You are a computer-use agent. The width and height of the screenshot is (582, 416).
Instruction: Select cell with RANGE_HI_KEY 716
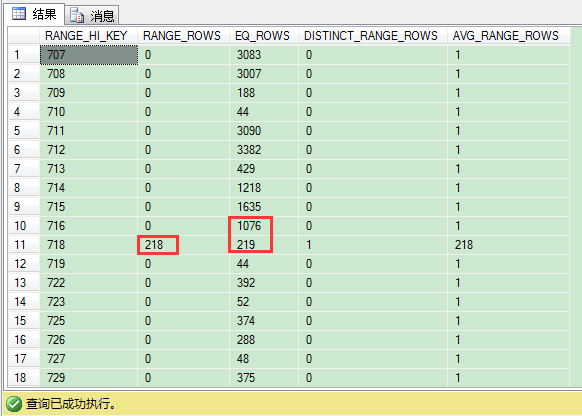coord(89,226)
